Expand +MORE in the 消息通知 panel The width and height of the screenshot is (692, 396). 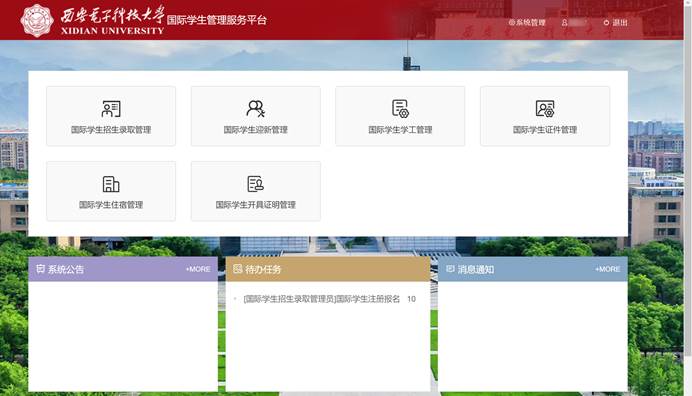coord(607,269)
